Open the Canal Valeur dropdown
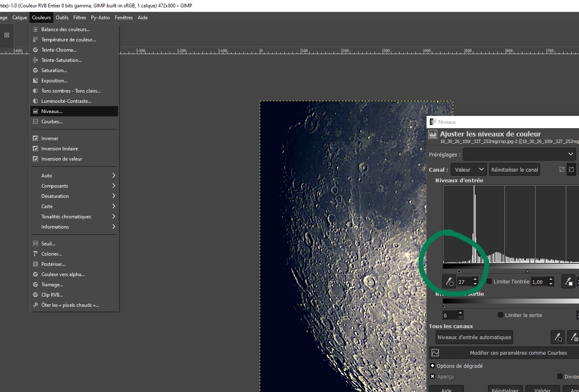579x392 pixels. 469,170
